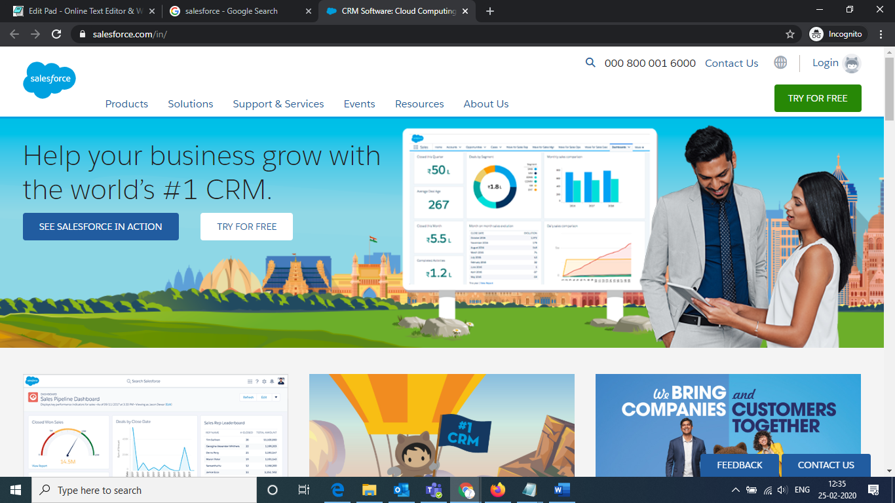Open the volume control in system tray
This screenshot has height=503, width=895.
coord(782,490)
